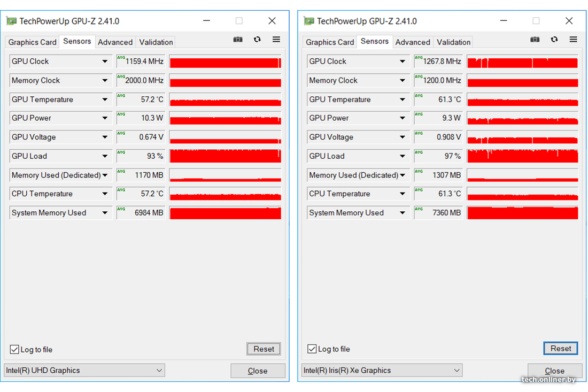The image size is (588, 392).
Task: Click System Memory Used graph in left window
Action: coord(226,213)
